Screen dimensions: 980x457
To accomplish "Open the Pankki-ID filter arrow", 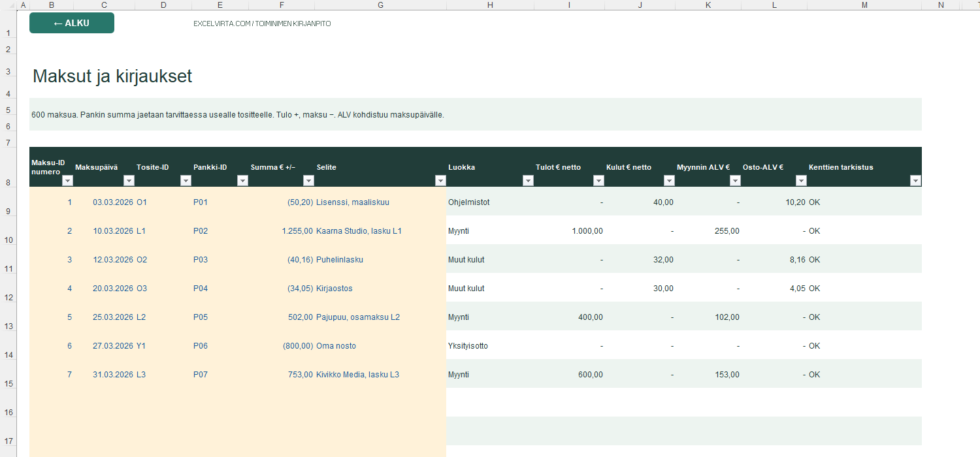I will tap(242, 181).
